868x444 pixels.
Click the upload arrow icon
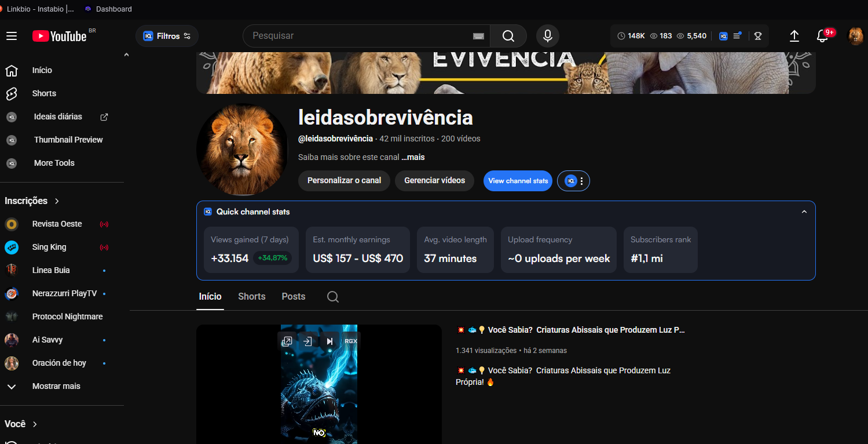click(794, 36)
